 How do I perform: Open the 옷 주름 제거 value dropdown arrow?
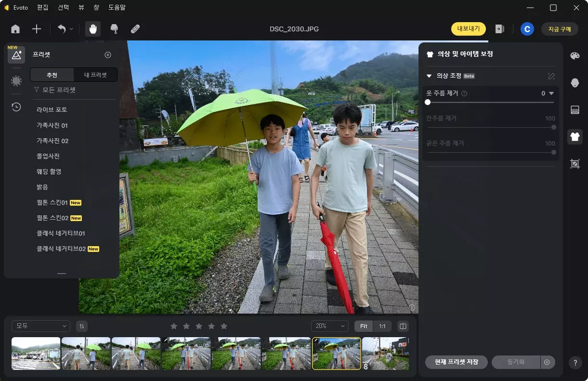[551, 93]
